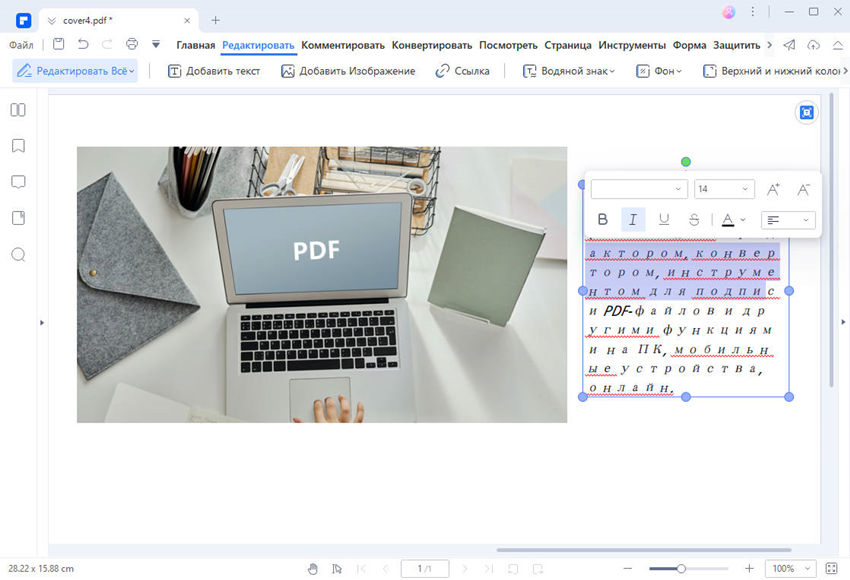Switch to the Страница tab
This screenshot has height=580, width=850.
point(568,45)
